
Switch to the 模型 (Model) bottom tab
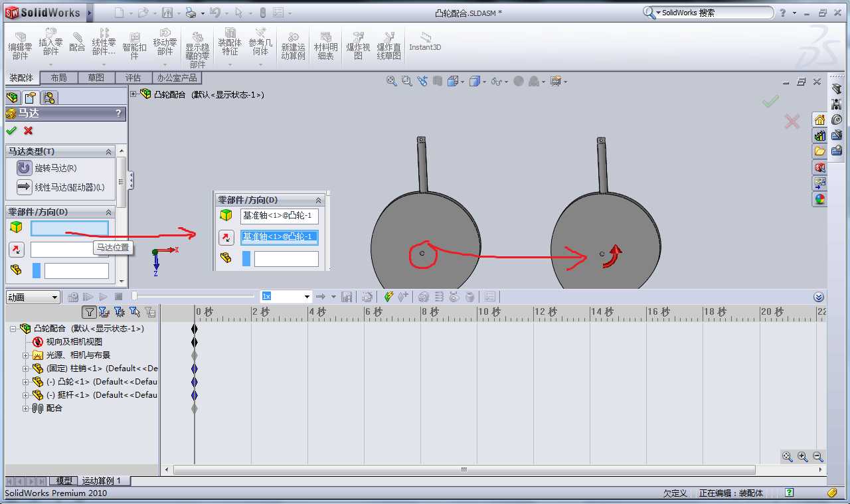pos(64,481)
